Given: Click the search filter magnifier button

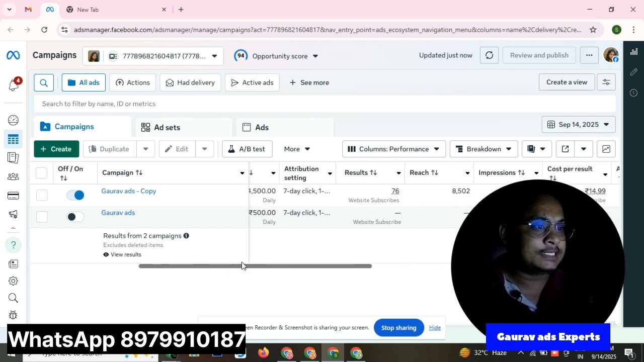Looking at the screenshot, I should [44, 82].
